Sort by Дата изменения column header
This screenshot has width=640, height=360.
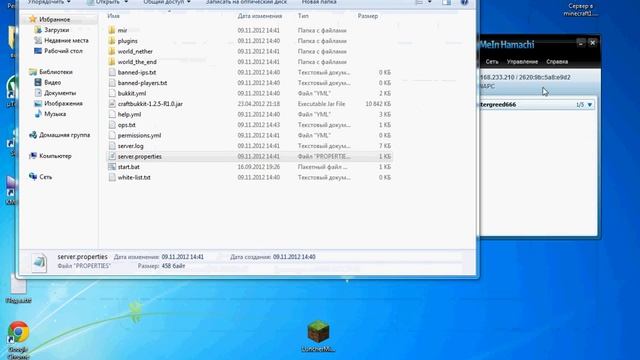tap(260, 16)
